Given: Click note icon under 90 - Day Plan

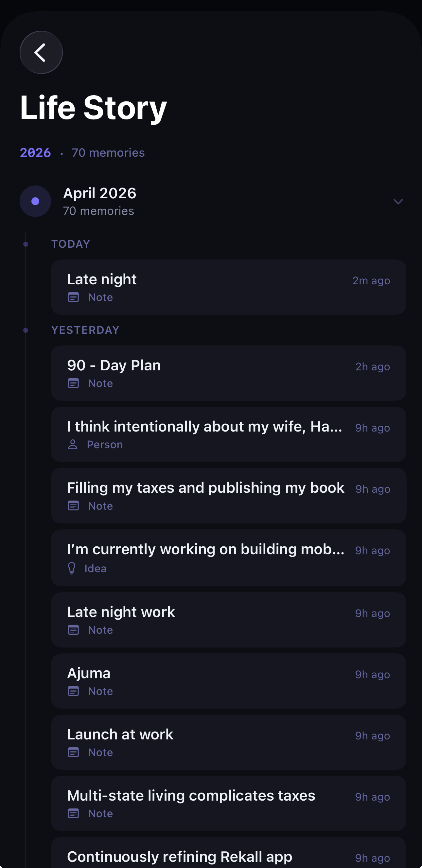Looking at the screenshot, I should click(x=73, y=383).
